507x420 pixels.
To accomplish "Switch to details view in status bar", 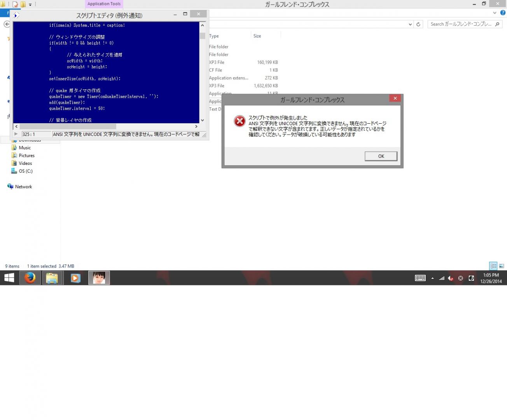I will pos(493,266).
